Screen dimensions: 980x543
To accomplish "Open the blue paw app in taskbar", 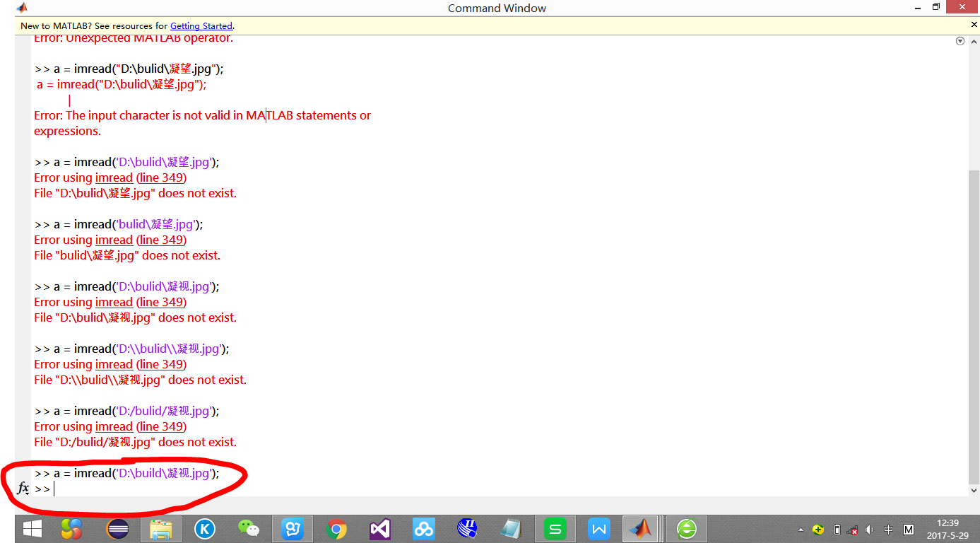I will pos(293,528).
